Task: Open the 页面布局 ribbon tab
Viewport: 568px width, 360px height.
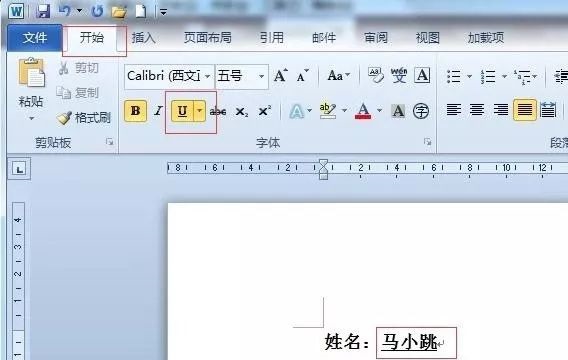Action: [x=208, y=37]
